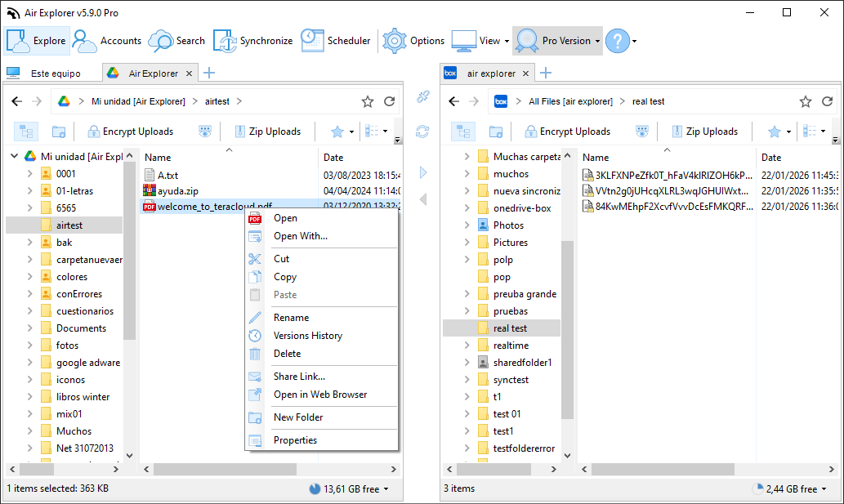Open the Options settings
Screen dimensions: 844x504
tap(413, 40)
